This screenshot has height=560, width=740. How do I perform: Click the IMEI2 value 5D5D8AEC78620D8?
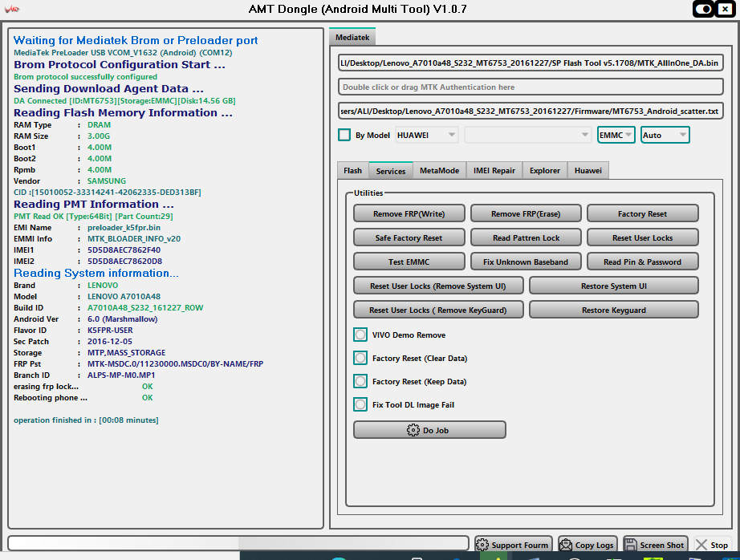pos(124,262)
